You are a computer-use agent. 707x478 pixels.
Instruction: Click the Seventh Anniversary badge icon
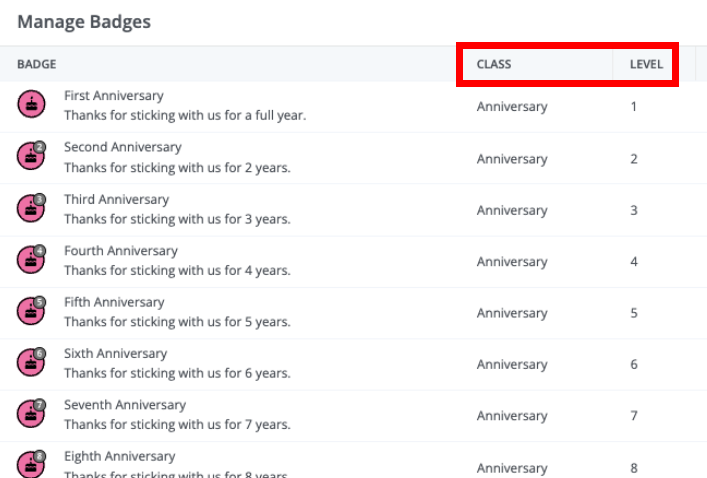pyautogui.click(x=31, y=414)
